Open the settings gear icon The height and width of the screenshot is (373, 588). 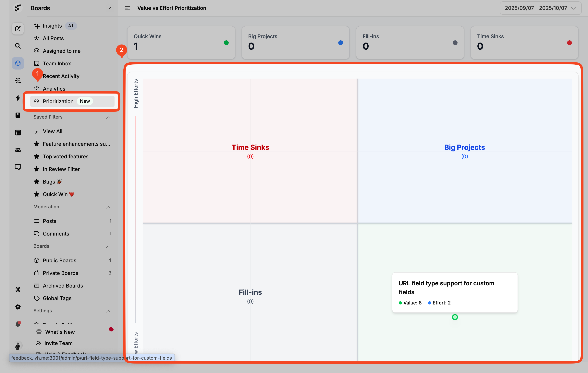coord(18,307)
